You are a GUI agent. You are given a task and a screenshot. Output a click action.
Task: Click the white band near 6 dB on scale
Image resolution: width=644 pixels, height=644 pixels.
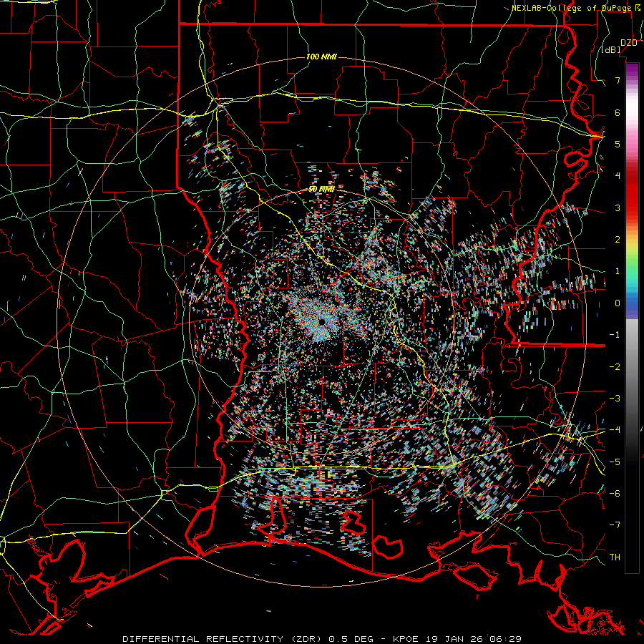click(632, 109)
